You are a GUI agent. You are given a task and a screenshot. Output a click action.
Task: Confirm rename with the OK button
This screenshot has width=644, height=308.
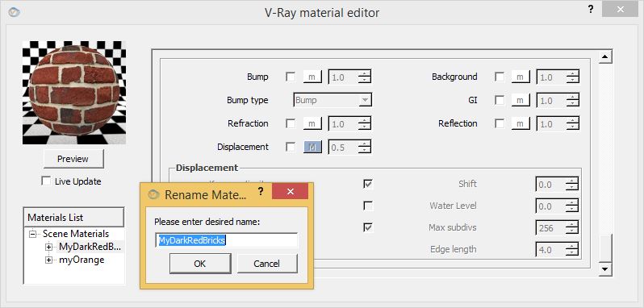coord(200,264)
